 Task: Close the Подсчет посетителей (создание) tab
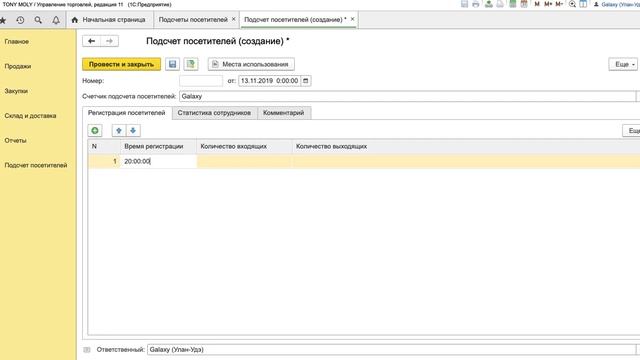(x=352, y=19)
